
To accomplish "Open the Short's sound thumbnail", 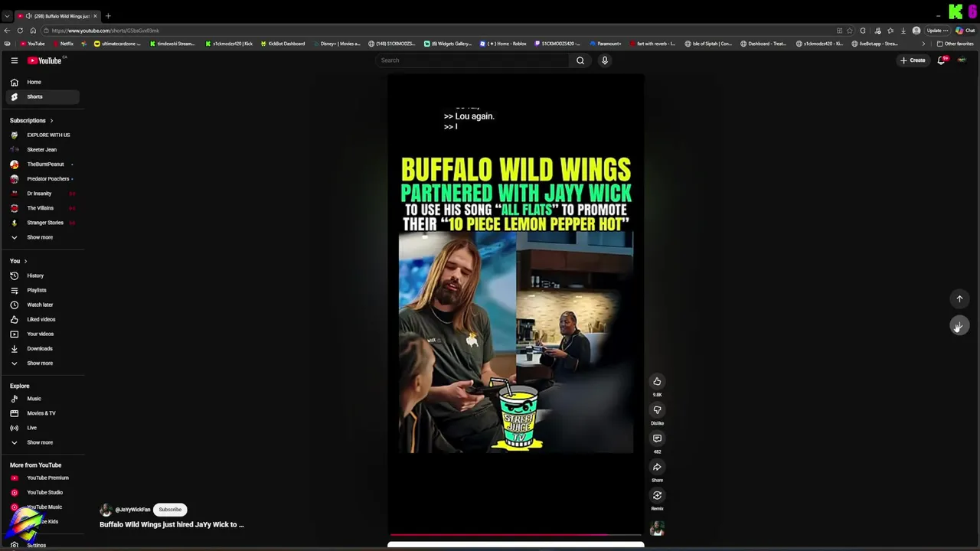I will point(657,528).
